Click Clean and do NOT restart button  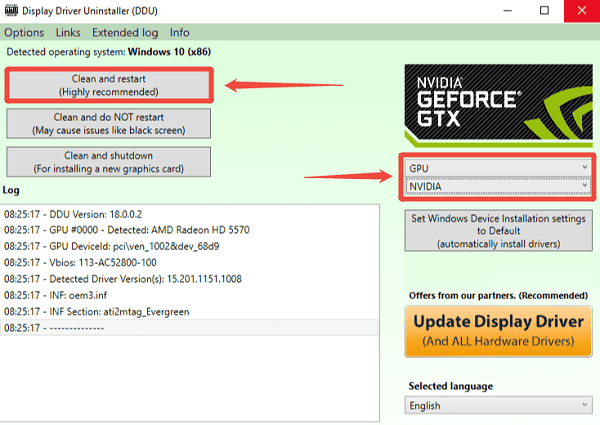(x=109, y=123)
